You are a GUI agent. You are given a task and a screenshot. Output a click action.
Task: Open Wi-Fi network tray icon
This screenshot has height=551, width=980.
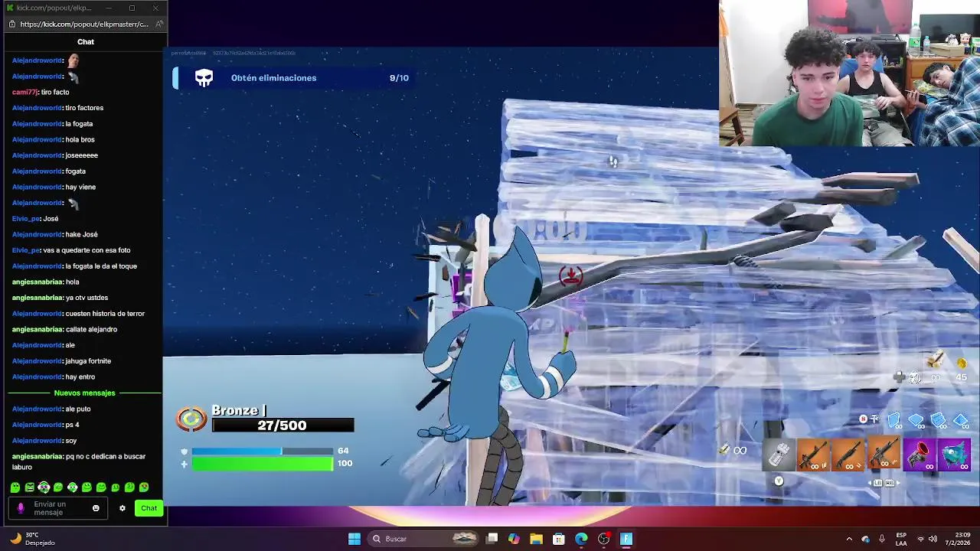tap(920, 539)
